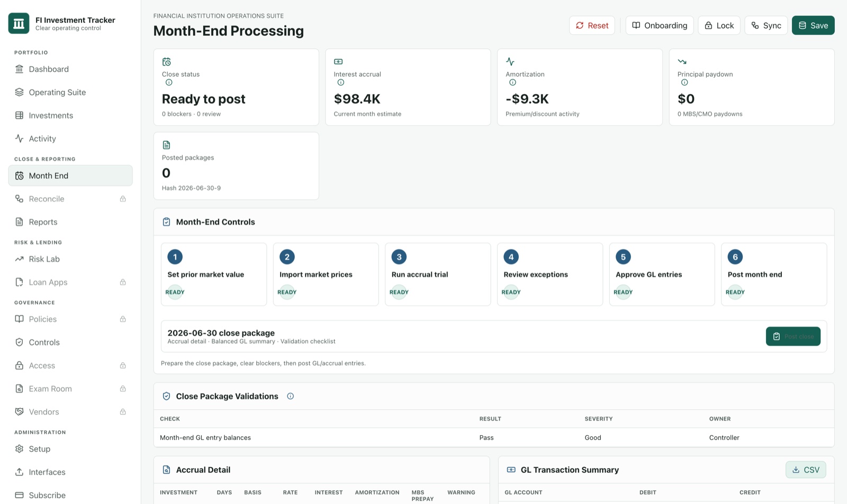Click the Lock button in header
Image resolution: width=847 pixels, height=504 pixels.
coord(719,25)
